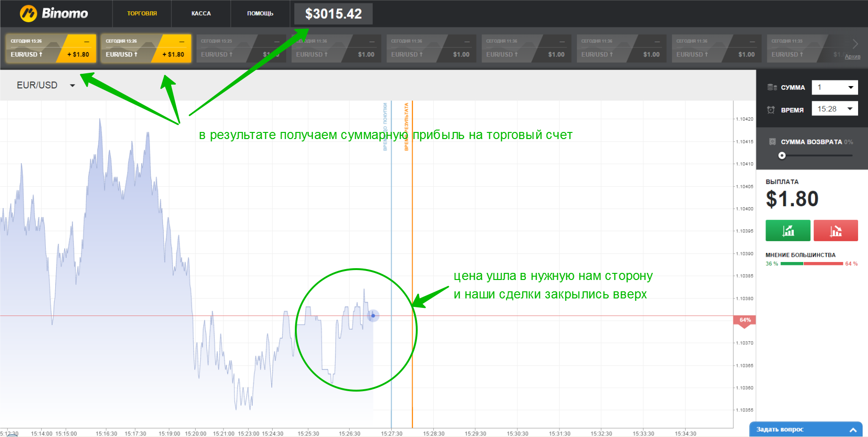Click the coins icon beside СУММА

click(772, 87)
